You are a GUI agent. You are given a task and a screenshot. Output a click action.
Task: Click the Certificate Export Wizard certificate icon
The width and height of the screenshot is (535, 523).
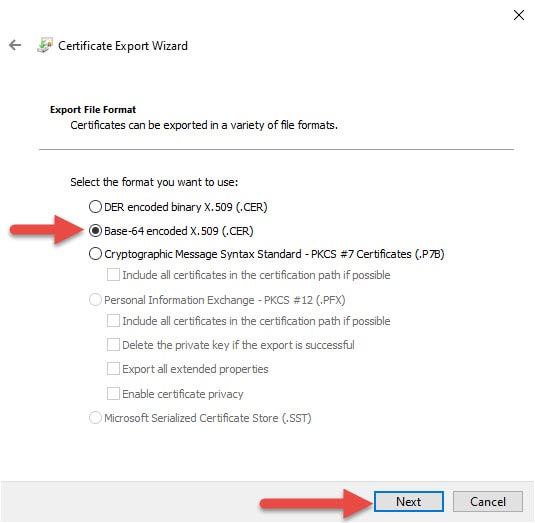pos(45,45)
